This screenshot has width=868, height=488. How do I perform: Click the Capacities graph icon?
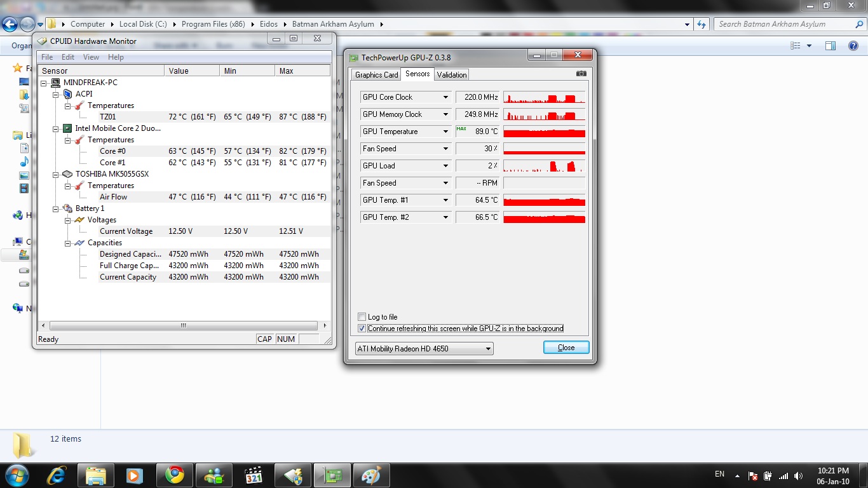point(79,243)
